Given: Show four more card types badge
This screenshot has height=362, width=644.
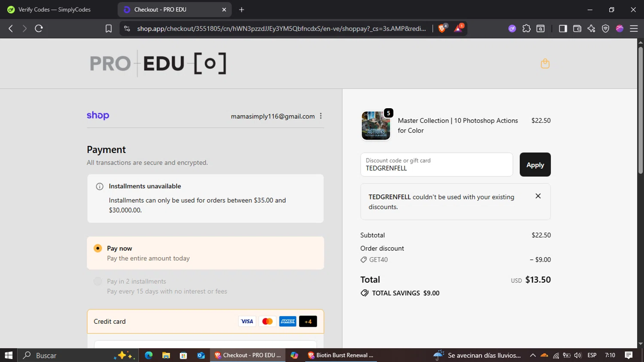Looking at the screenshot, I should [x=308, y=321].
